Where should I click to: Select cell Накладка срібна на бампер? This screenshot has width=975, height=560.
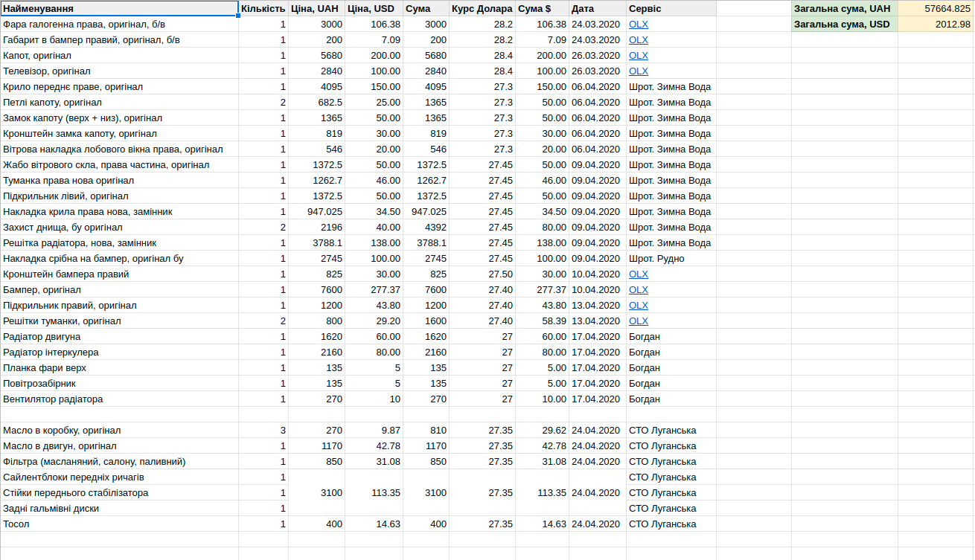coord(119,258)
